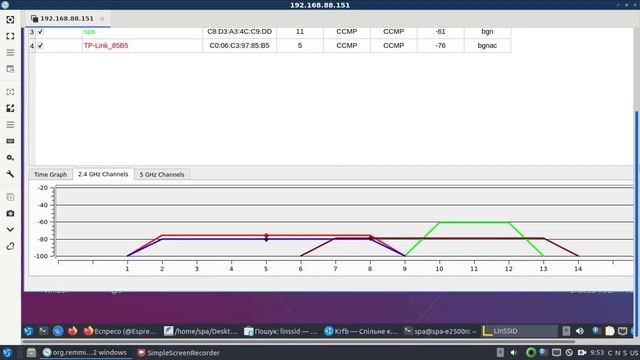Click the bgnac protocol cell
The image size is (640, 360).
[x=487, y=45]
